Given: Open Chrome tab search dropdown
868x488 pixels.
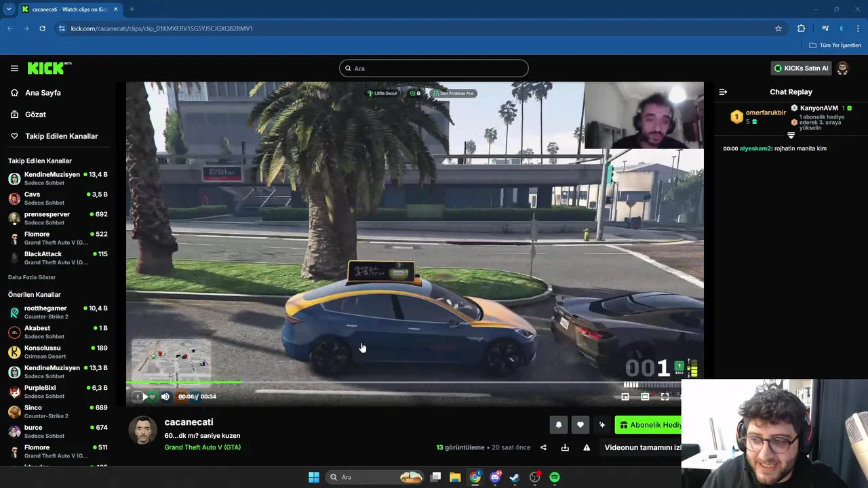Looking at the screenshot, I should click(9, 9).
